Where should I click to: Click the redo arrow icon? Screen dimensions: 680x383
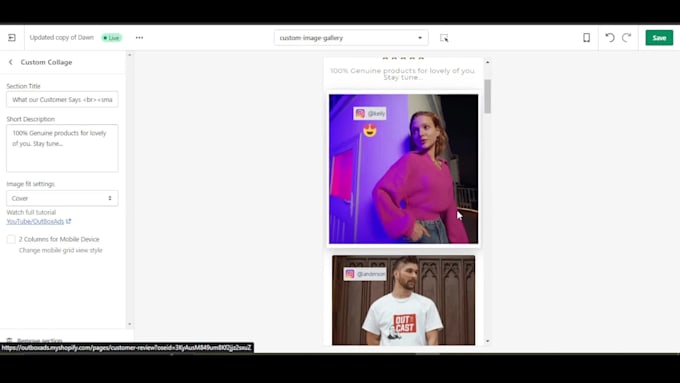click(x=626, y=38)
